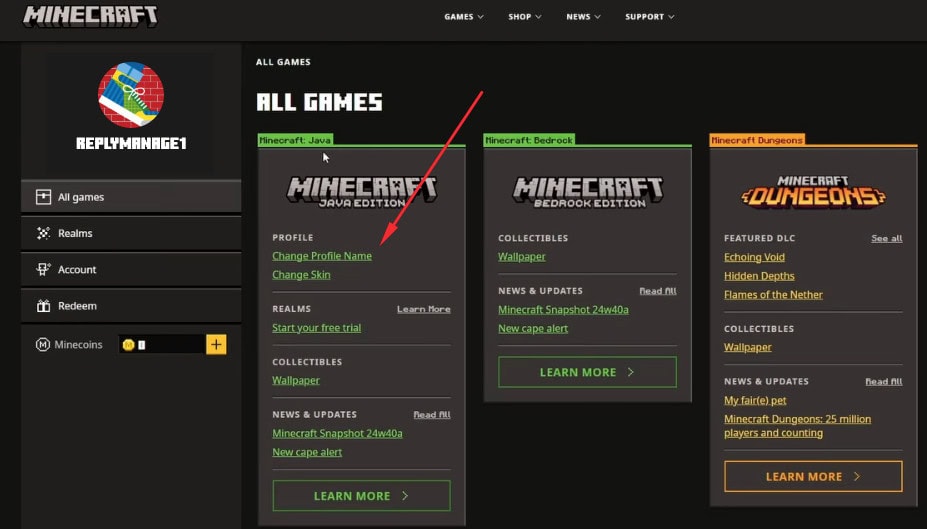Click the Realms sidebar icon
The width and height of the screenshot is (927, 529).
point(43,233)
